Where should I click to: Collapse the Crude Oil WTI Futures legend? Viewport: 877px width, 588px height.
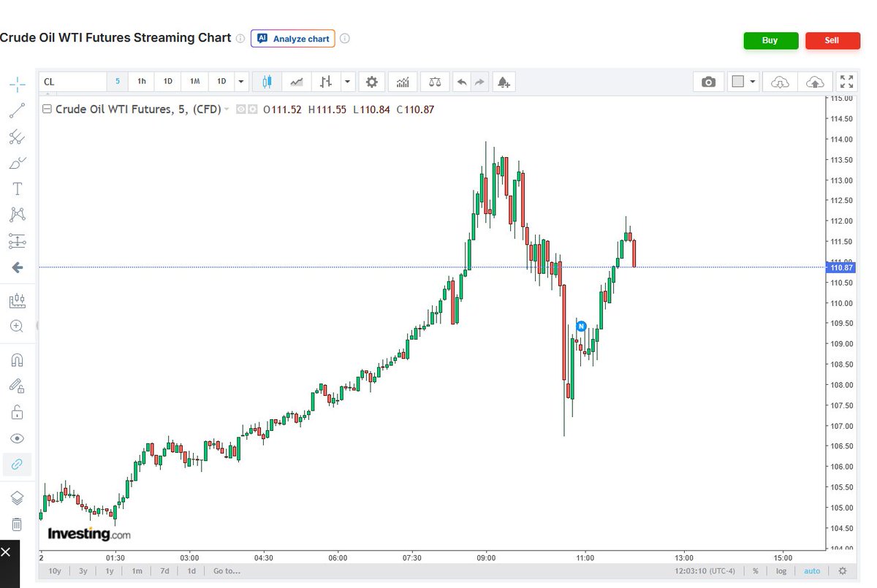tap(48, 110)
